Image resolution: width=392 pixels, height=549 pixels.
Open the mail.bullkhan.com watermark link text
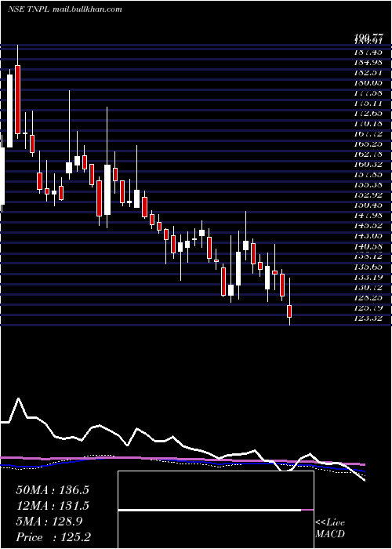(x=87, y=9)
